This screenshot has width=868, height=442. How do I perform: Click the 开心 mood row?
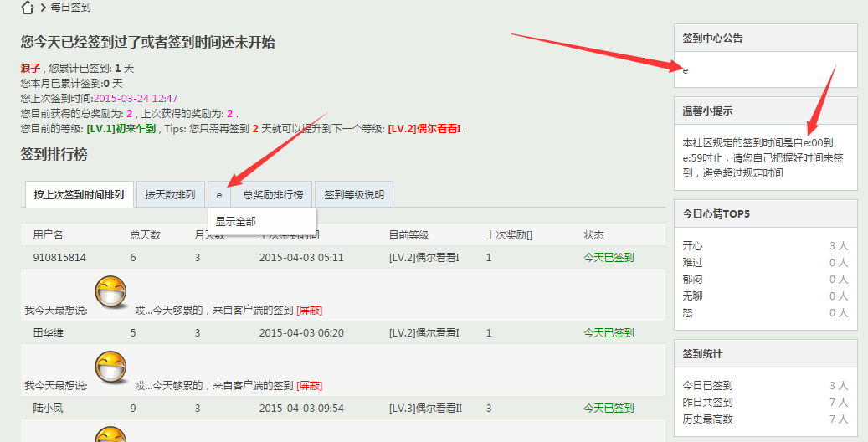pyautogui.click(x=765, y=246)
